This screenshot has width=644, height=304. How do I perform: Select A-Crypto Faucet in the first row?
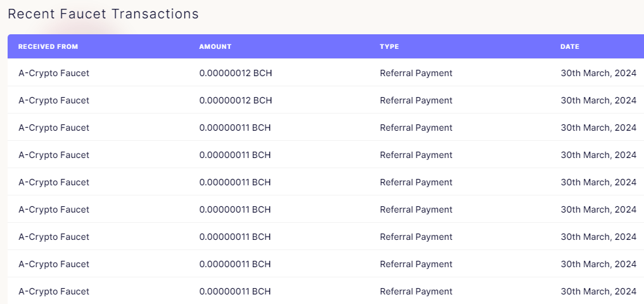(54, 73)
